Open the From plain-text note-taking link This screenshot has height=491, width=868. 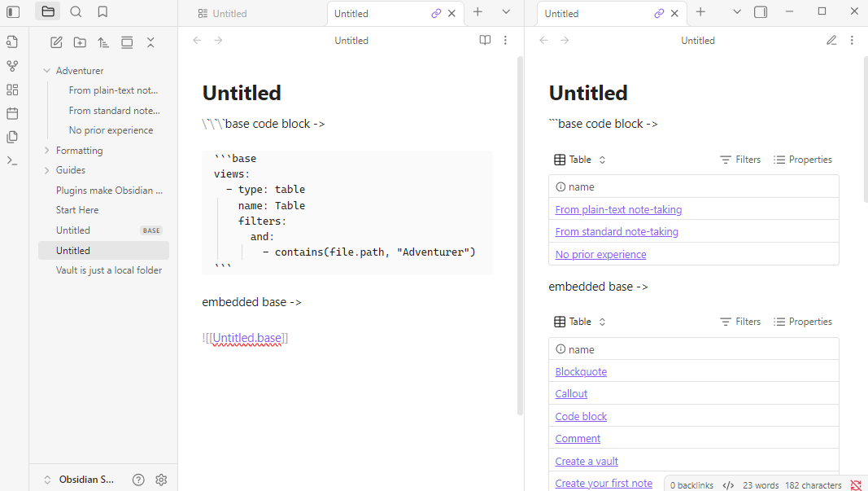point(618,209)
